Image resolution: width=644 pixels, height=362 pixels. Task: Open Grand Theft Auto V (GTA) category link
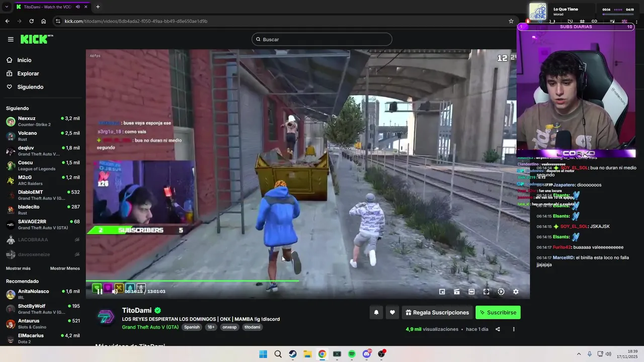[150, 327]
